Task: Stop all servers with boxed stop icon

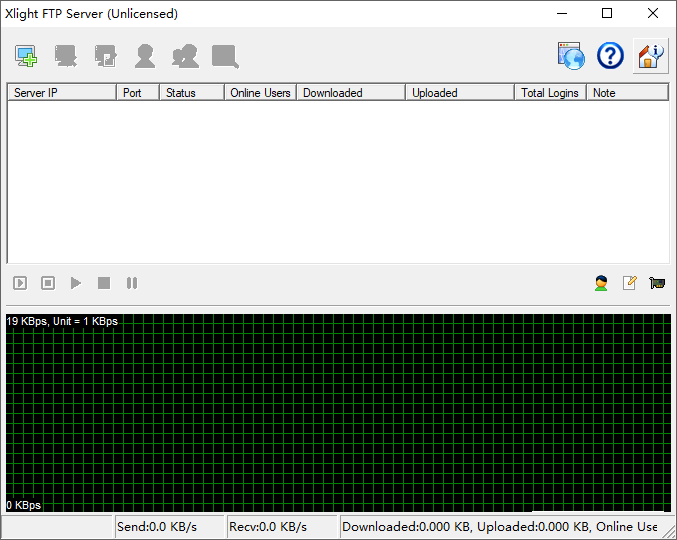Action: coord(48,283)
